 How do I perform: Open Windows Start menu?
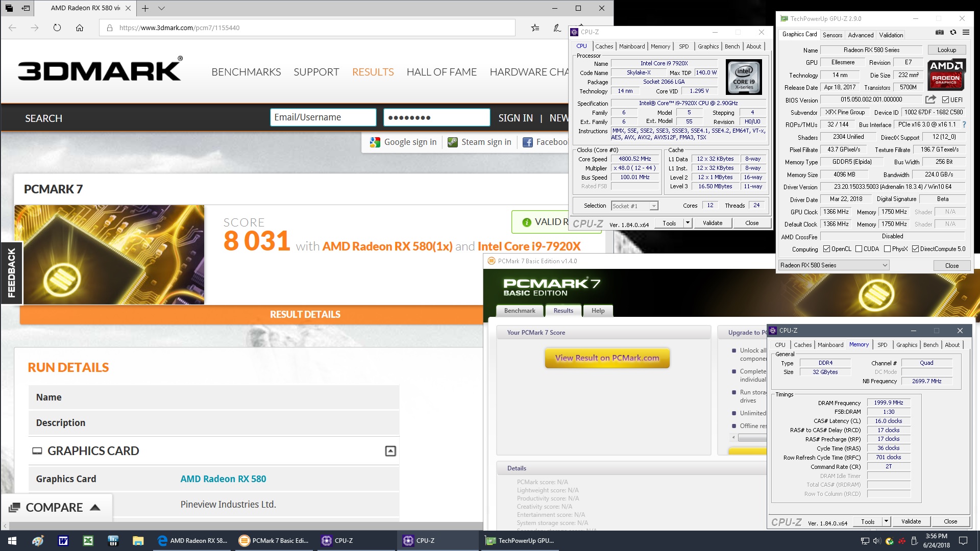pyautogui.click(x=12, y=541)
